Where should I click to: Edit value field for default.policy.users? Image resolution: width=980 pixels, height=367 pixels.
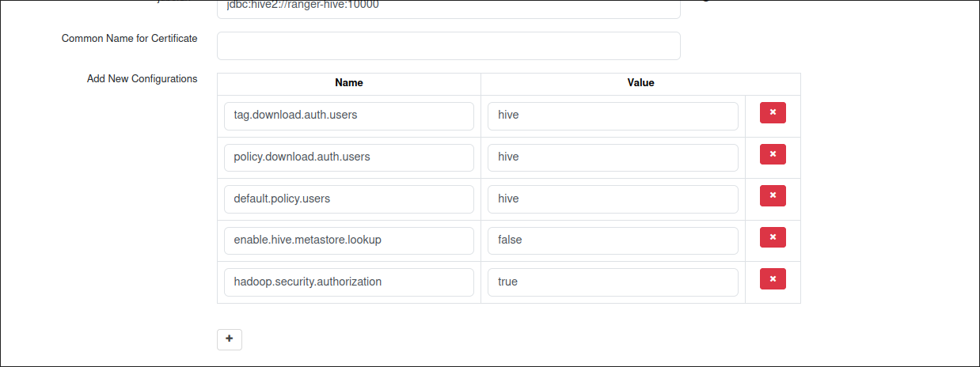[x=613, y=199]
